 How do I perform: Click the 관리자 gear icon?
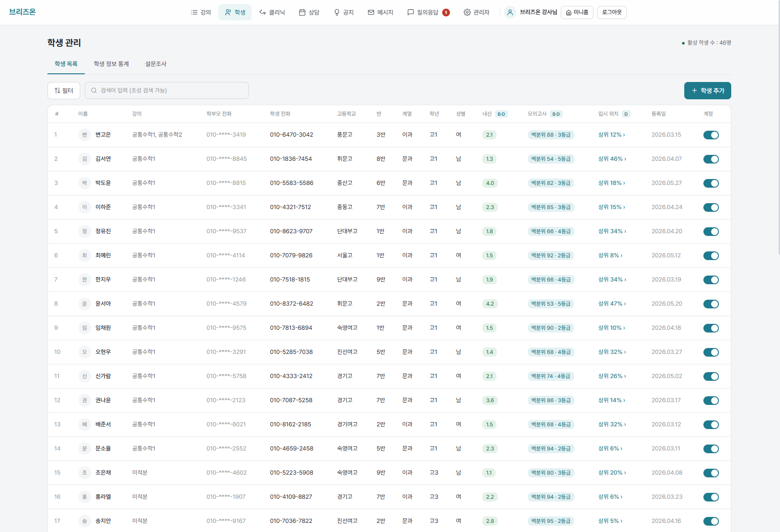[x=467, y=12]
